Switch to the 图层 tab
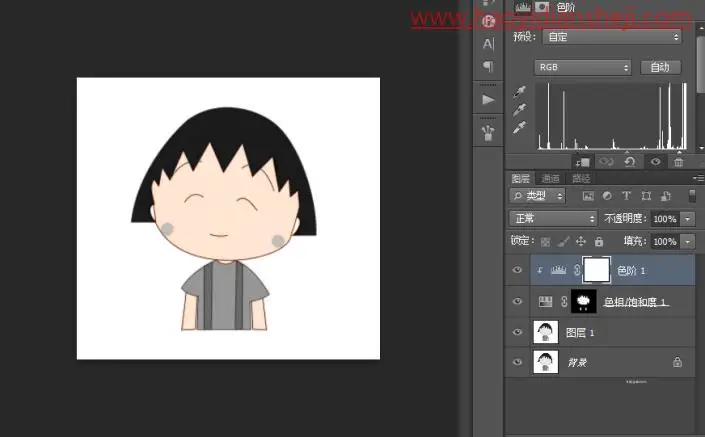Viewport: 705px width, 437px height. pos(521,178)
